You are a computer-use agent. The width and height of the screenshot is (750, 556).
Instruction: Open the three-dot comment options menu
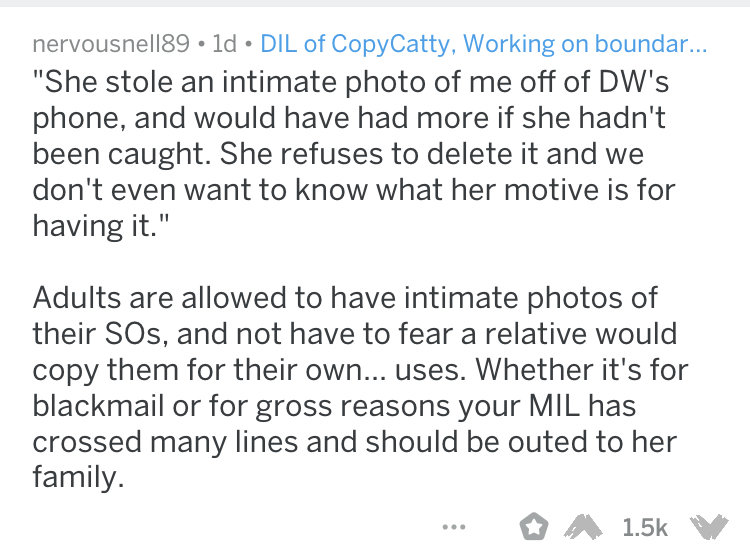coord(454,527)
